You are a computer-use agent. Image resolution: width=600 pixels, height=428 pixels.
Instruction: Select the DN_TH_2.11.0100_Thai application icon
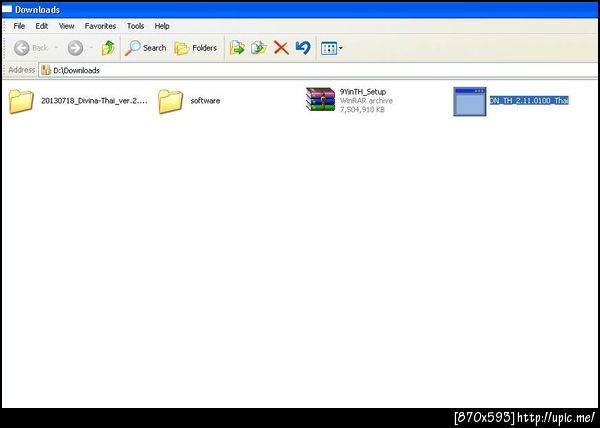click(470, 101)
